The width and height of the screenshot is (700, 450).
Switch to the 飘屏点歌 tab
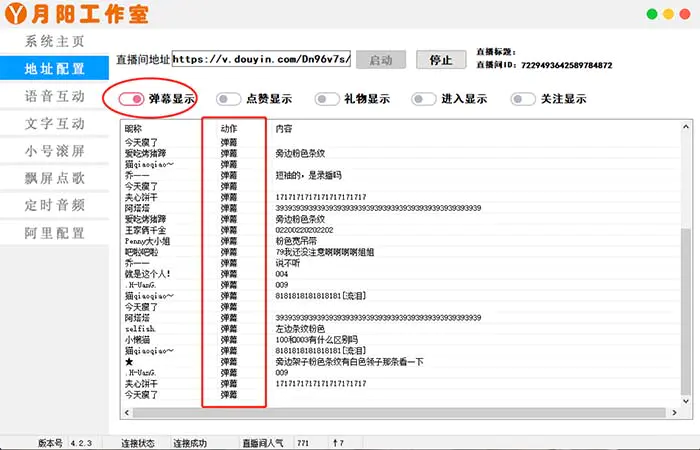pyautogui.click(x=55, y=179)
